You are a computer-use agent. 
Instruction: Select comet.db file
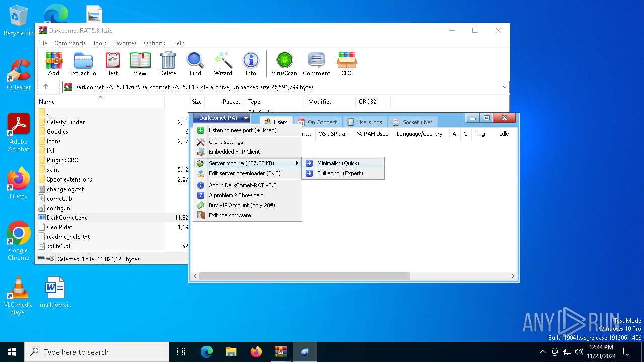[59, 199]
